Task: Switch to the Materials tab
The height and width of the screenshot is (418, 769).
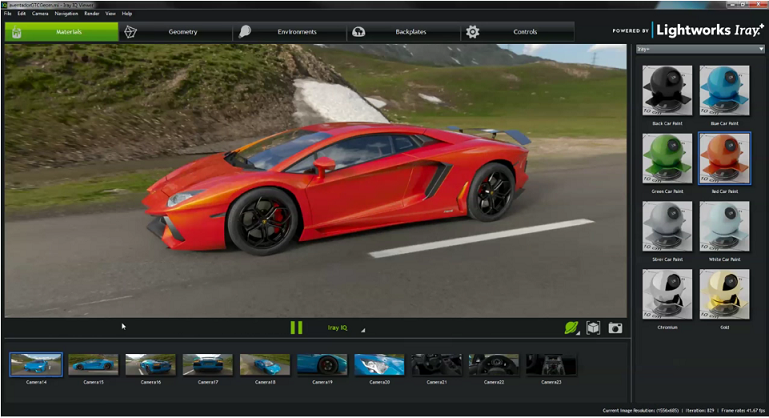Action: [x=62, y=32]
